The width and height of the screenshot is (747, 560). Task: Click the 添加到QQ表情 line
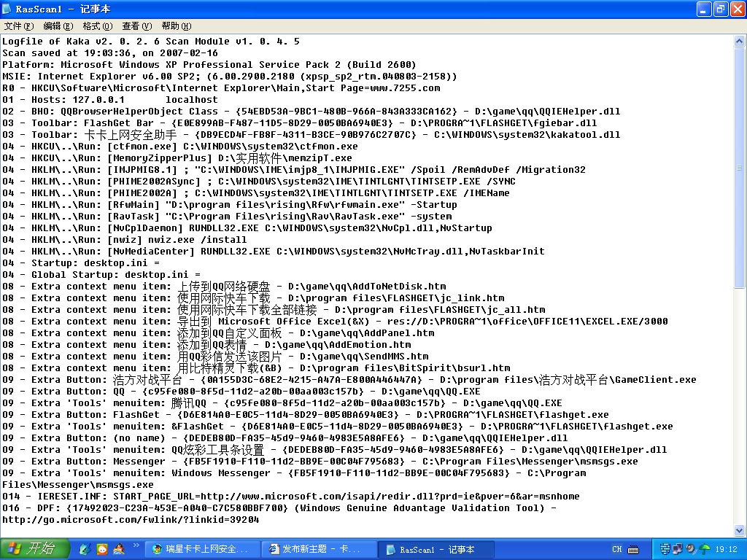[206, 345]
